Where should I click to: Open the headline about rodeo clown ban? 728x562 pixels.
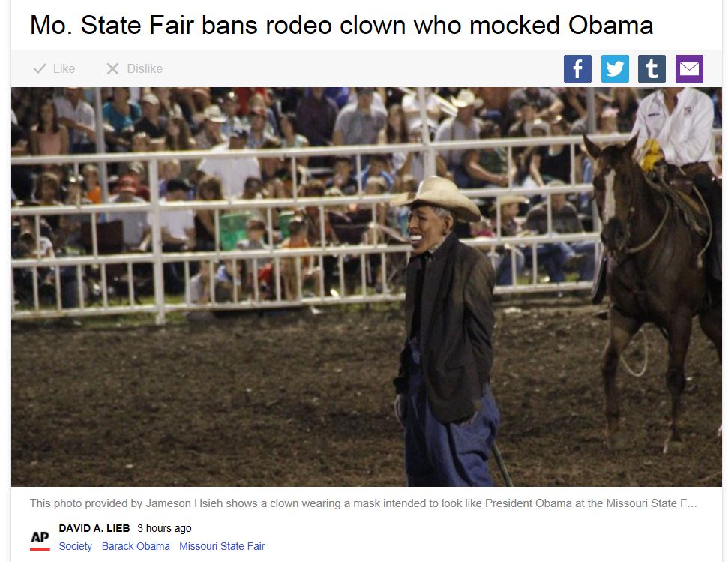point(341,25)
